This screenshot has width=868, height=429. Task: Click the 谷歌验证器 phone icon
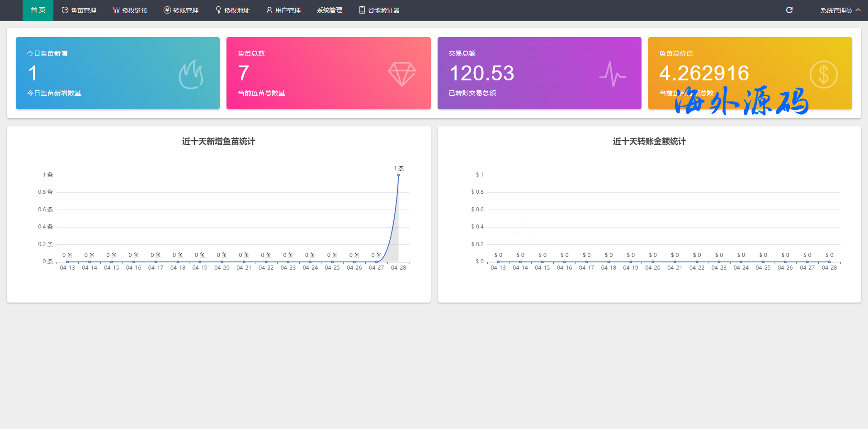click(362, 10)
